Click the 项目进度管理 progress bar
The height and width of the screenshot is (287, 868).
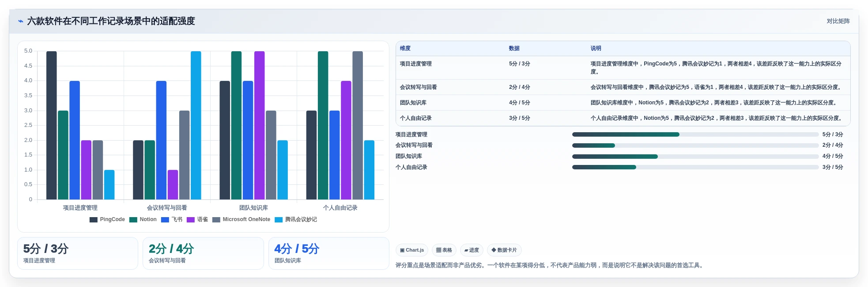[x=695, y=134]
